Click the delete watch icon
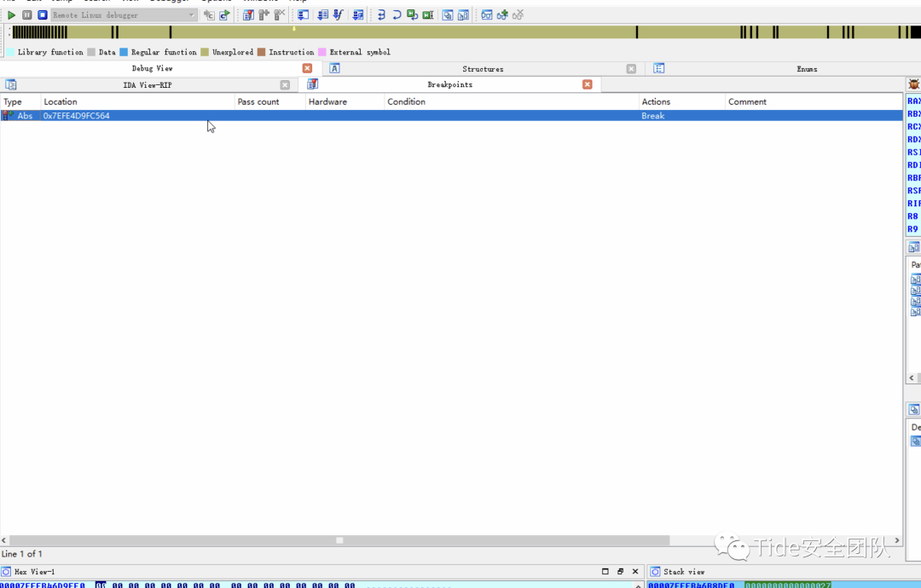The width and height of the screenshot is (921, 588). click(x=518, y=15)
